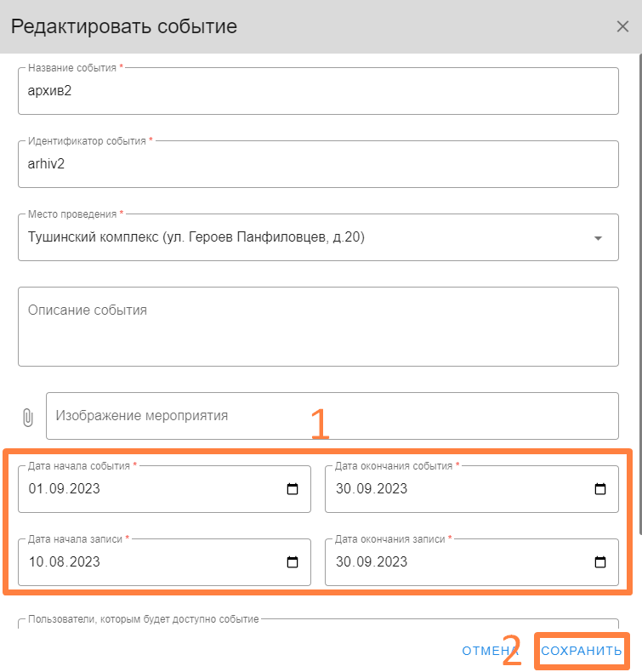Open calendar for Дата окончания записи

click(x=600, y=562)
